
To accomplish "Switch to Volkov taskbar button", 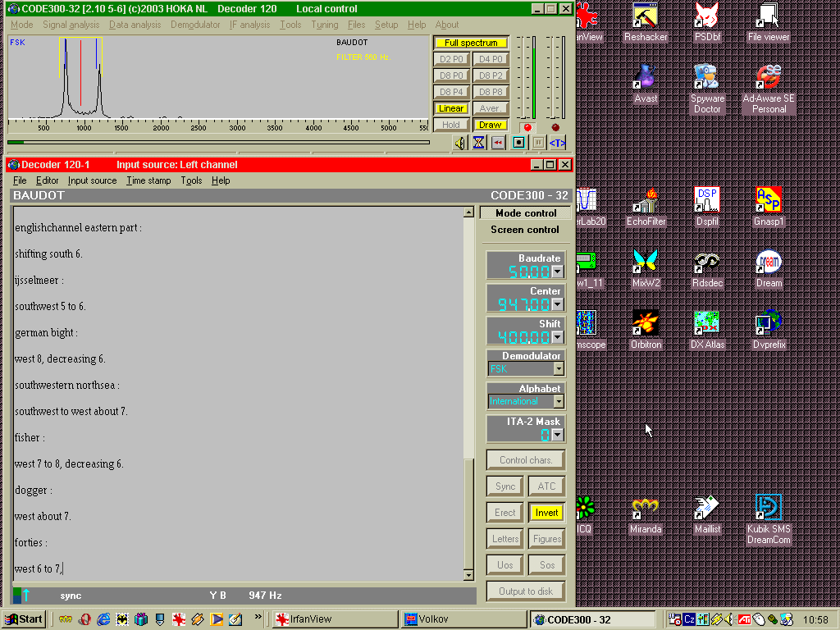I will tap(463, 619).
